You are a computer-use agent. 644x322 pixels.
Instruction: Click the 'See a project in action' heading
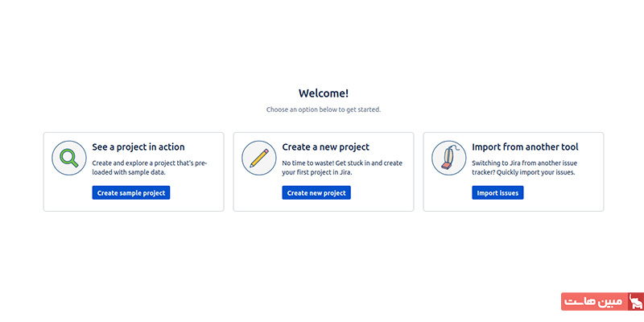click(138, 147)
